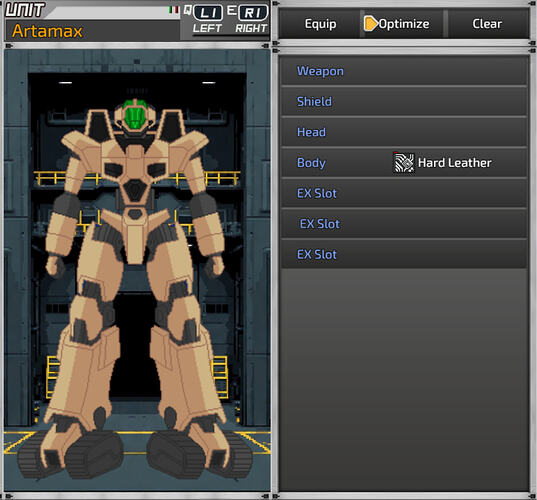This screenshot has width=537, height=500.
Task: Select the Optimize button
Action: [403, 24]
